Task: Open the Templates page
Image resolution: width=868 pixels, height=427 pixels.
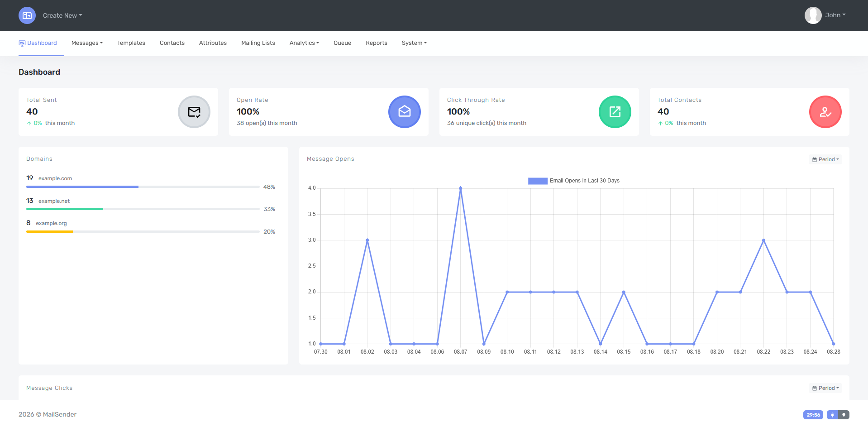Action: 131,43
